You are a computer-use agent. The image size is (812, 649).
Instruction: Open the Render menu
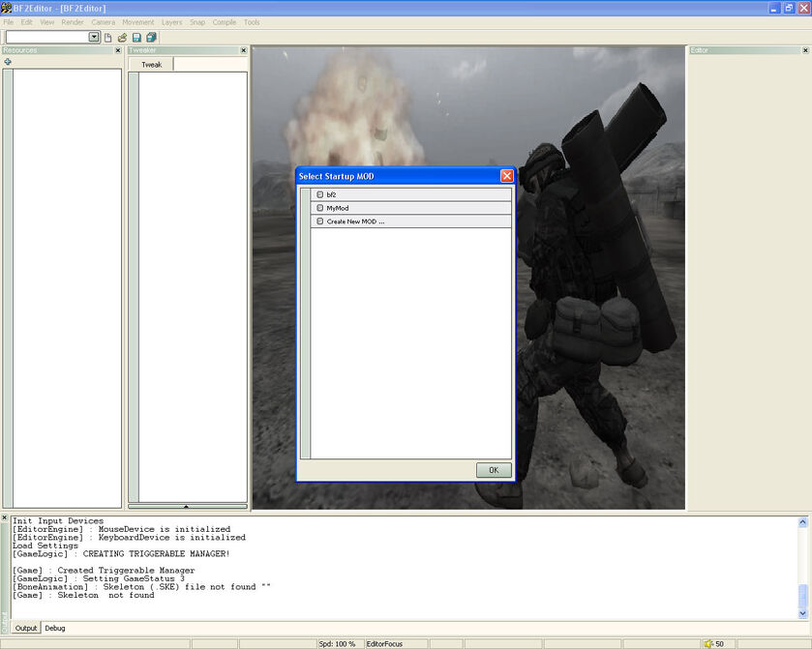click(x=72, y=21)
